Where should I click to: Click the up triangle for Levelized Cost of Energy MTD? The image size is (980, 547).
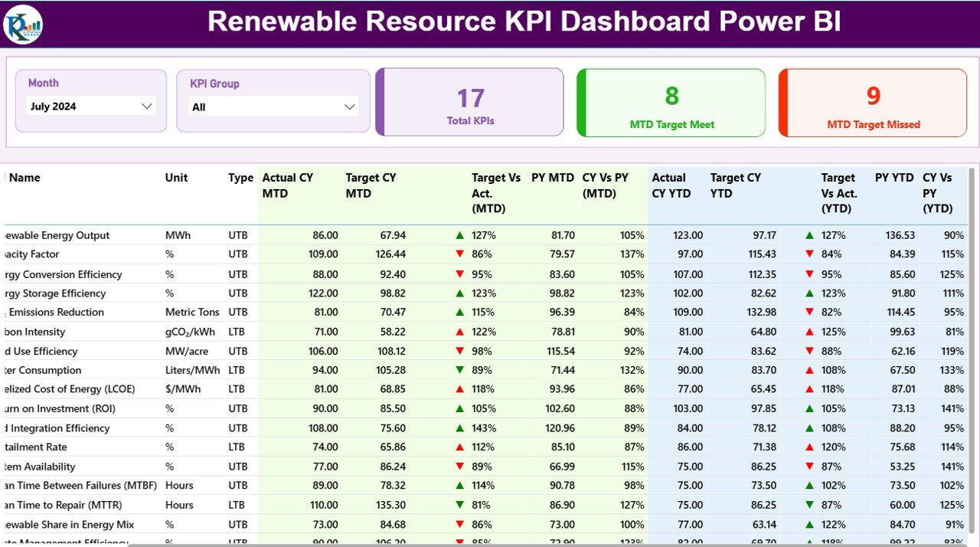(x=459, y=388)
